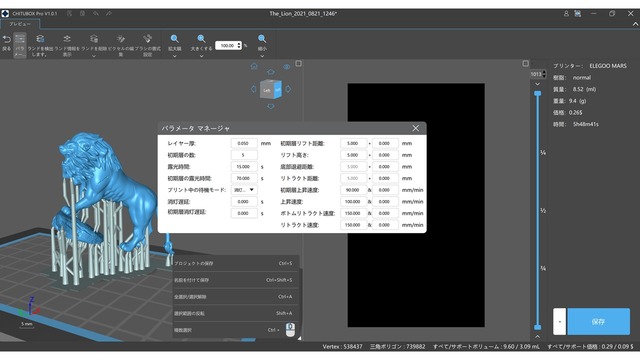Image resolution: width=640 pixels, height=360 pixels.
Task: Toggle perspective view eye icon
Action: pos(287,67)
